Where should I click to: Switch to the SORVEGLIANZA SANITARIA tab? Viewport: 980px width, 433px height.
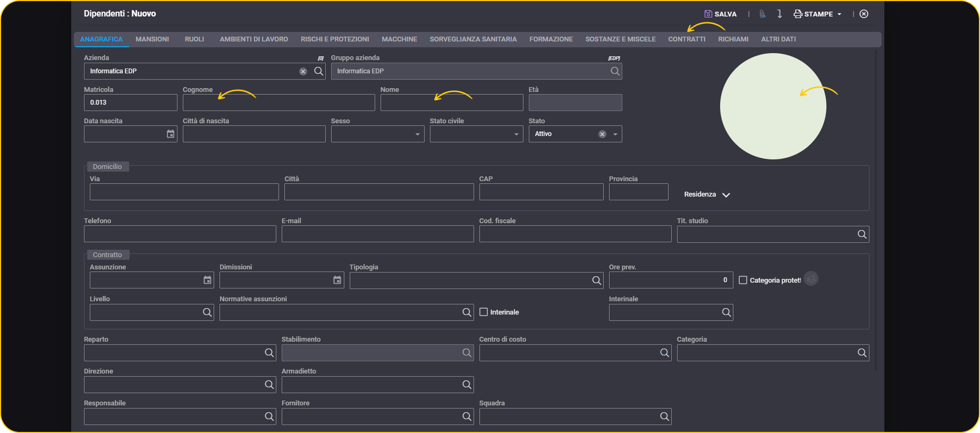coord(473,39)
